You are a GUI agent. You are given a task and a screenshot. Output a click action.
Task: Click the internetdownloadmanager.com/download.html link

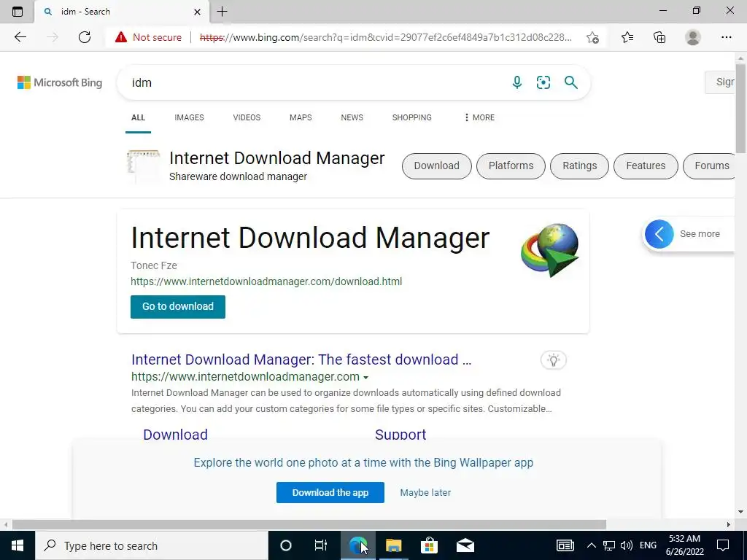[x=266, y=281]
